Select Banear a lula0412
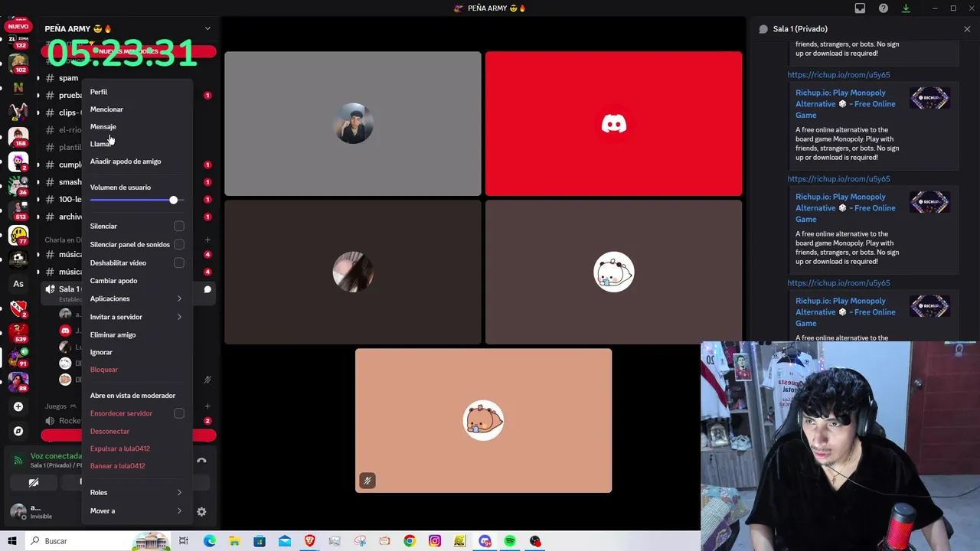Viewport: 980px width, 551px height. pyautogui.click(x=117, y=465)
